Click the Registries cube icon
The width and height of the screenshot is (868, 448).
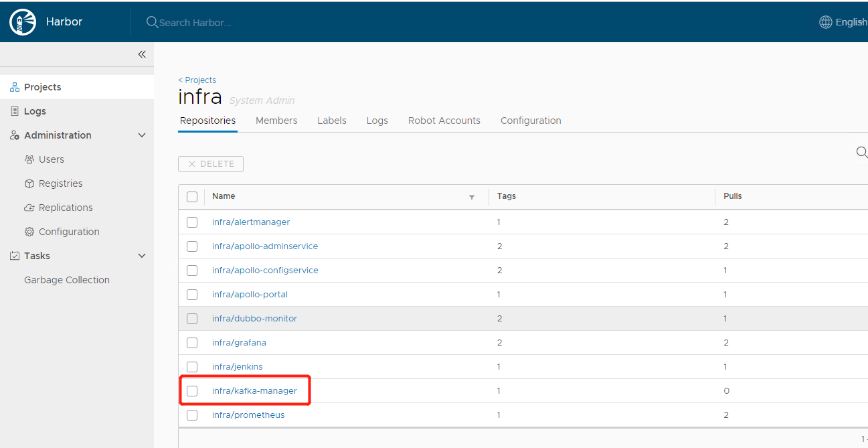[29, 183]
